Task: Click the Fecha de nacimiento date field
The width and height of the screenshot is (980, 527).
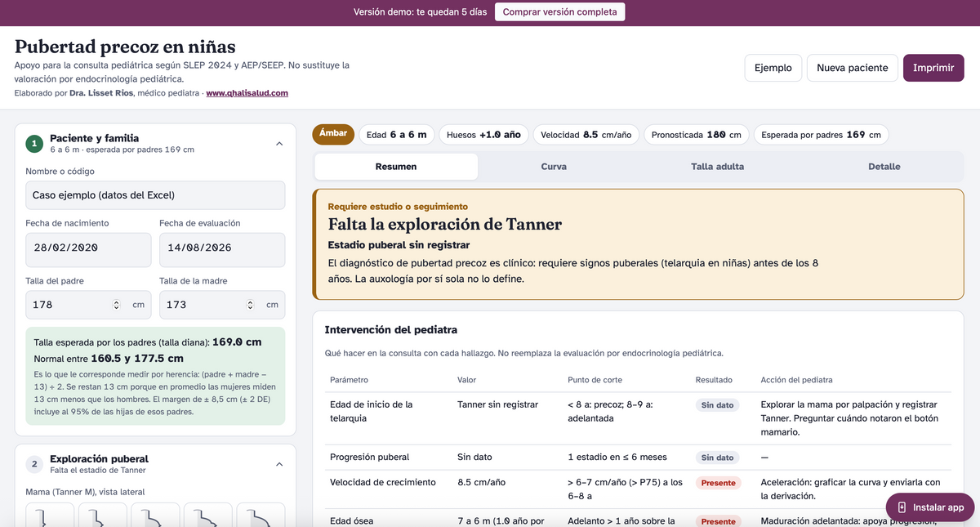Action: pyautogui.click(x=88, y=250)
